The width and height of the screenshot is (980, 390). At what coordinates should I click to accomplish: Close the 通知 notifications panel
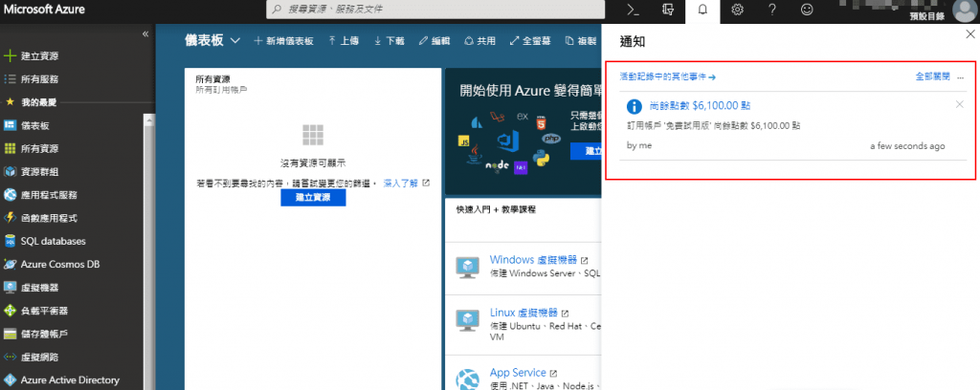coord(969,35)
